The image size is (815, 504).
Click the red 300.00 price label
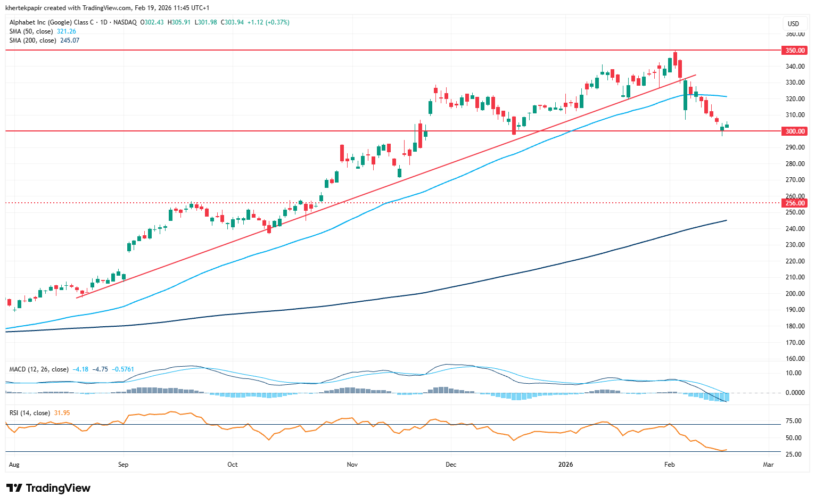click(x=795, y=131)
